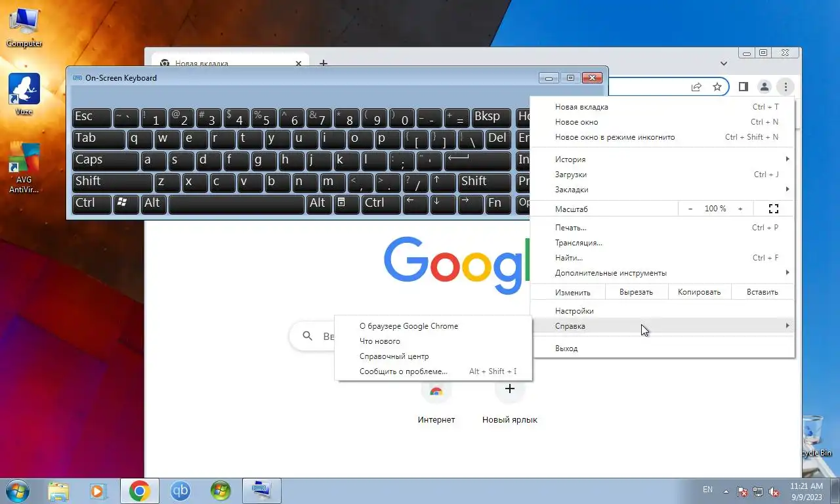Viewport: 840px width, 504px height.
Task: Select О браузере Google Chrome
Action: (433, 326)
